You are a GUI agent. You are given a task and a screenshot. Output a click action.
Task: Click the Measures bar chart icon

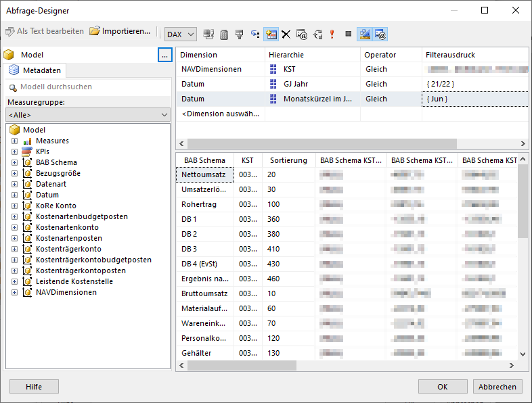(28, 141)
